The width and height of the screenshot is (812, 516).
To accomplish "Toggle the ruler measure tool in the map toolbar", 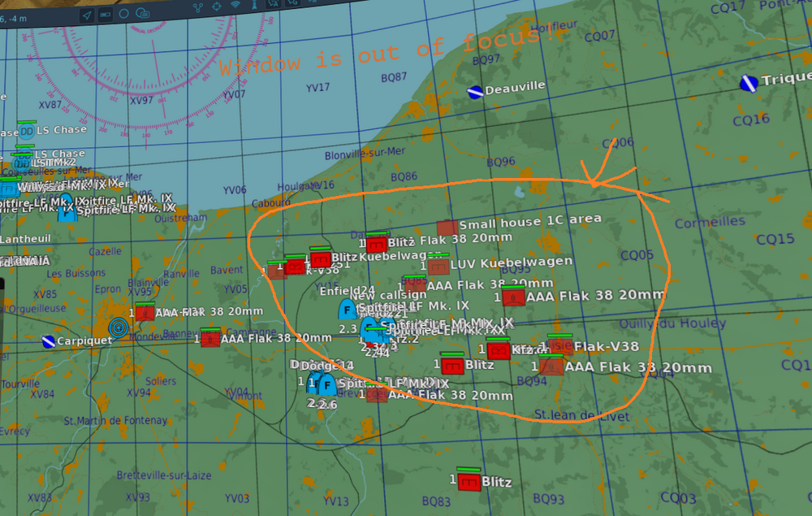I will [x=105, y=15].
